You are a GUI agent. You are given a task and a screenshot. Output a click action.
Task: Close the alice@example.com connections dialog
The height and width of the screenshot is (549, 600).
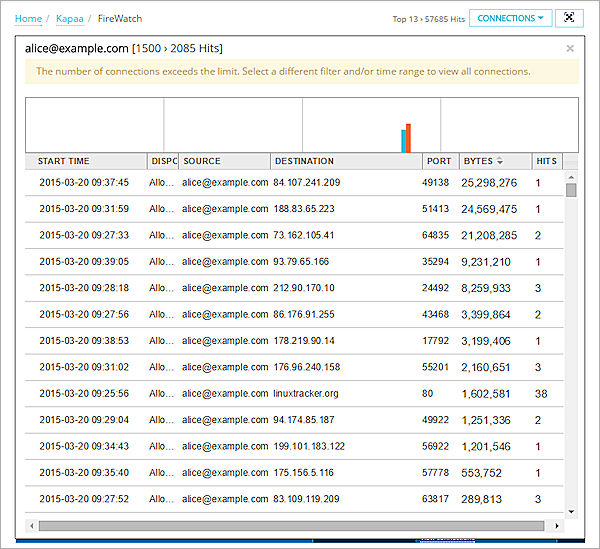click(570, 48)
